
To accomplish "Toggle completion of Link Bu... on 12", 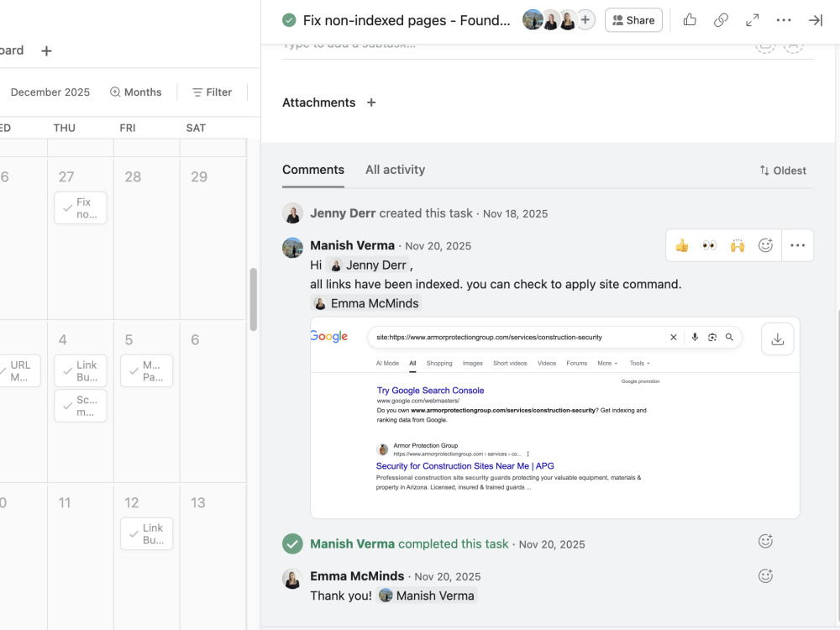I will (134, 533).
